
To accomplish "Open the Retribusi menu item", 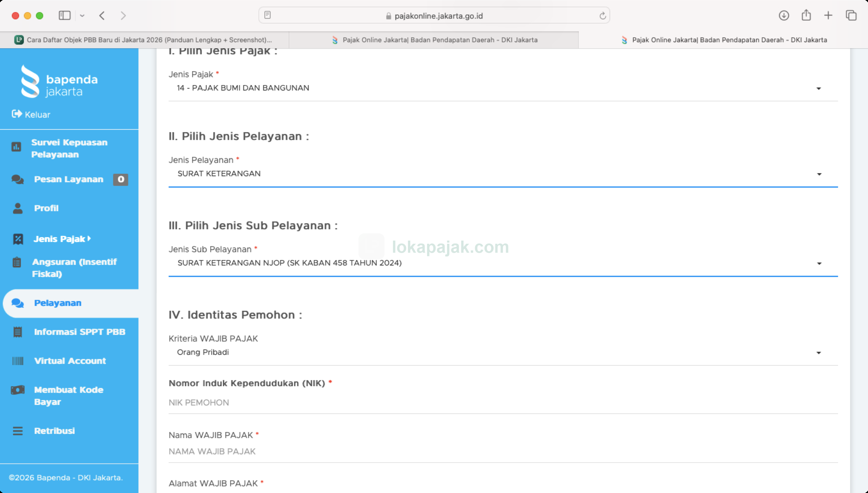I will click(x=54, y=431).
